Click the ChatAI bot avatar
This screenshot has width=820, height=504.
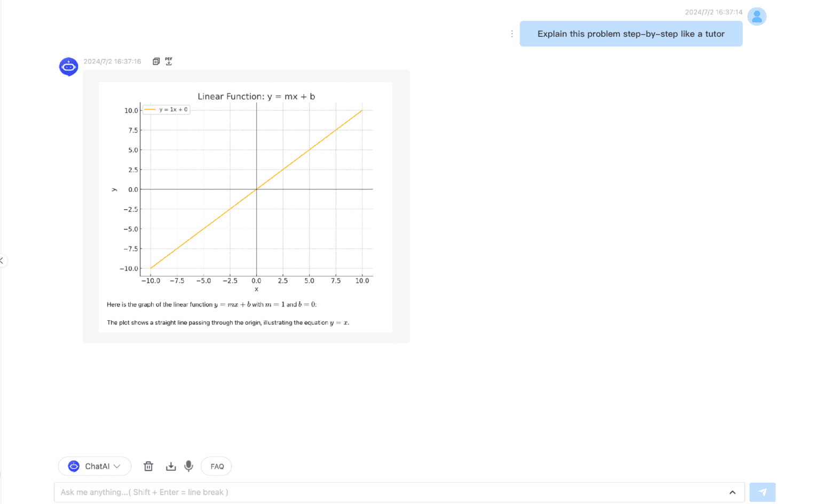point(68,67)
